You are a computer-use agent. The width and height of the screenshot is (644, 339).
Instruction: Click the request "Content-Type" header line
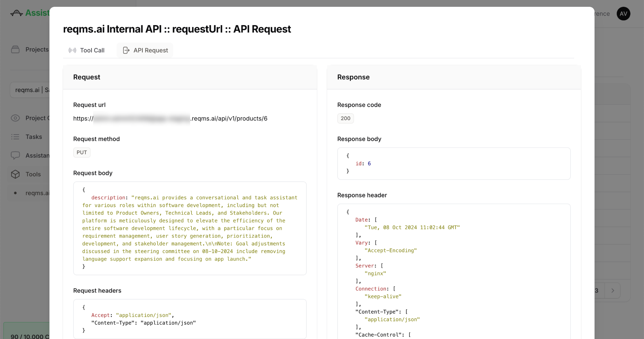pos(144,323)
